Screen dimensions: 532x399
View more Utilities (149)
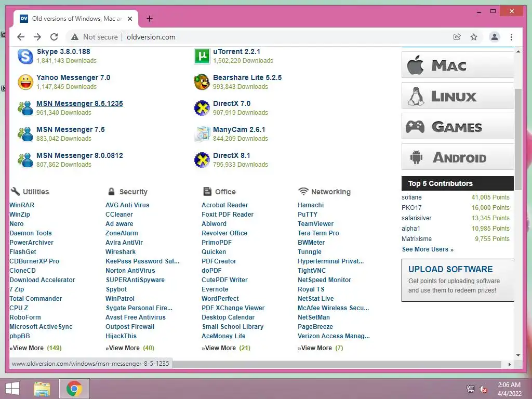pyautogui.click(x=36, y=348)
